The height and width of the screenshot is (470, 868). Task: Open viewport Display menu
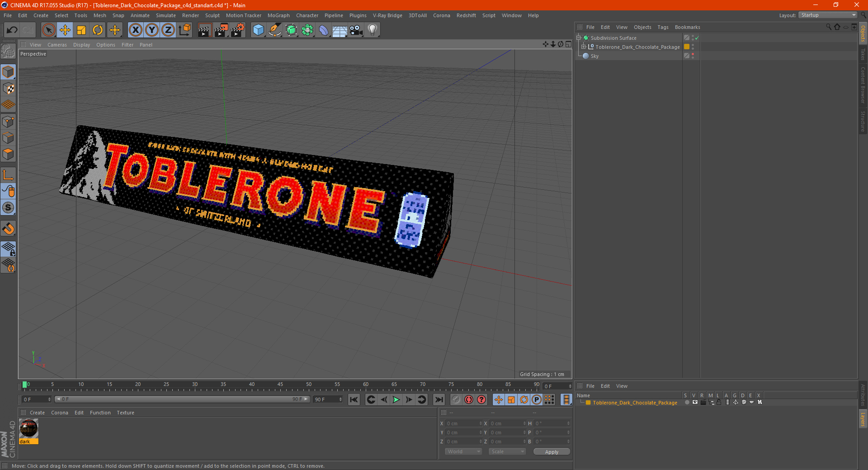81,45
